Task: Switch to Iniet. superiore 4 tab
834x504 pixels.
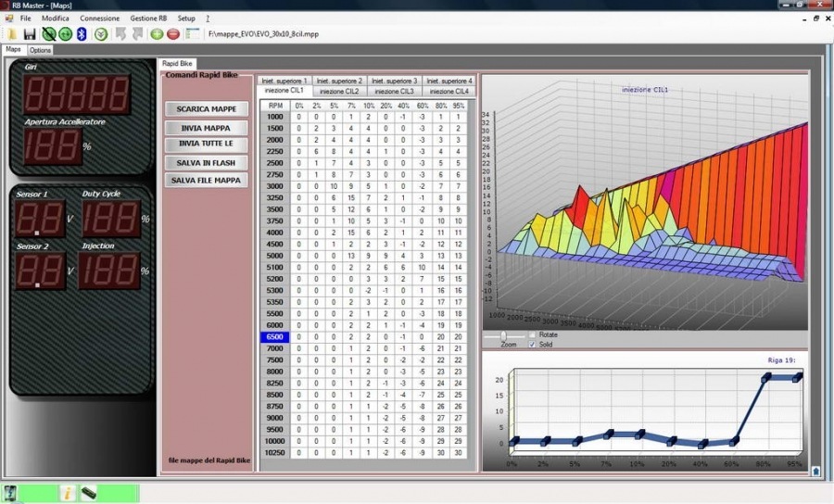Action: pos(449,81)
